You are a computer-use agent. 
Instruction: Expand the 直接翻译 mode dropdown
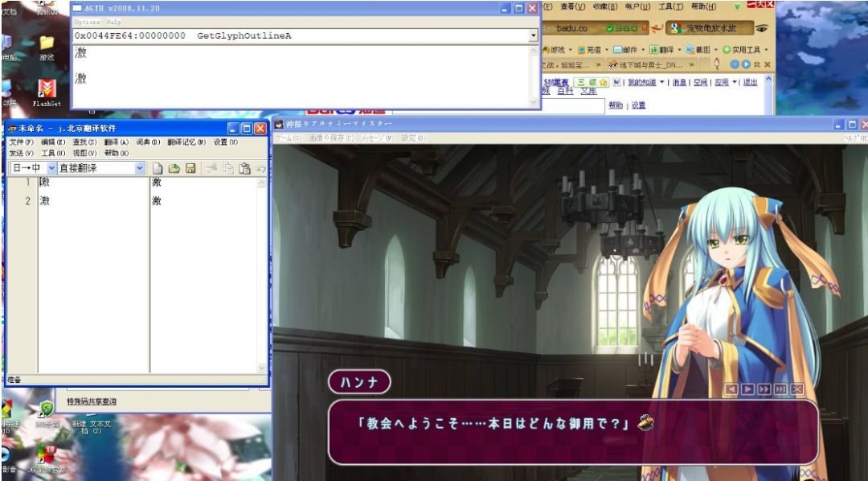click(140, 168)
